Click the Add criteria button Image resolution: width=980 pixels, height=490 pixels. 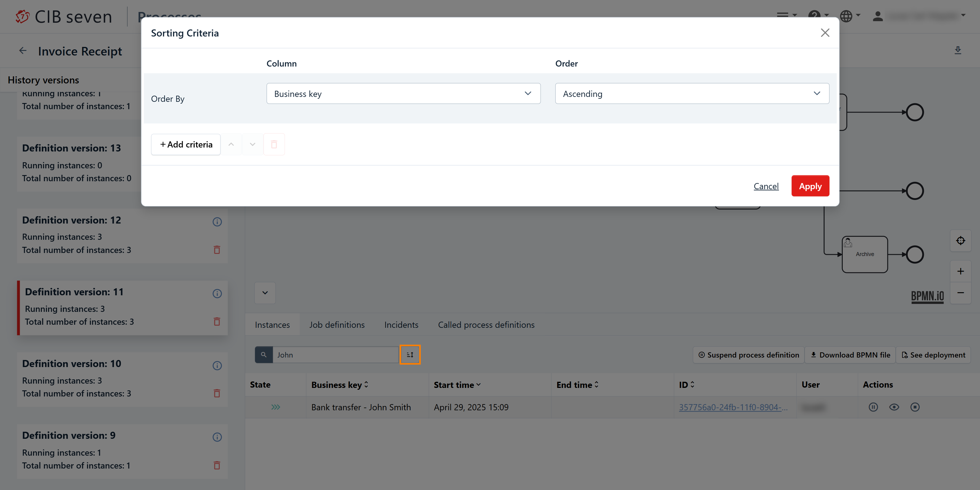coord(186,144)
